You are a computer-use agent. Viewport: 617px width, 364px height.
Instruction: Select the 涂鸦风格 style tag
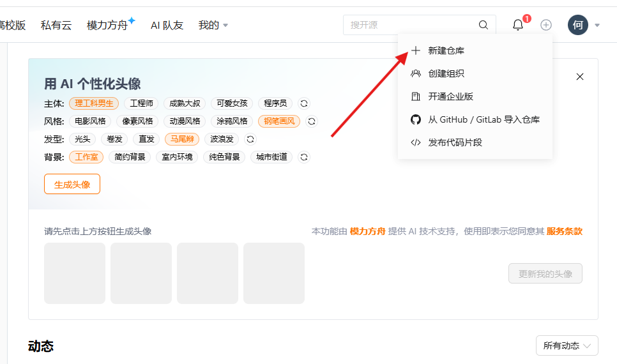coord(232,121)
